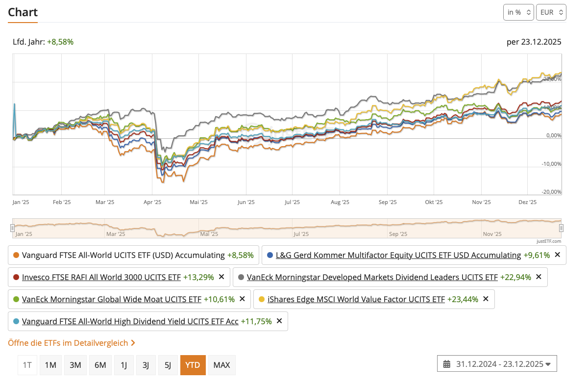Click the left handle of the range navigator
The height and width of the screenshot is (386, 588).
click(x=13, y=228)
